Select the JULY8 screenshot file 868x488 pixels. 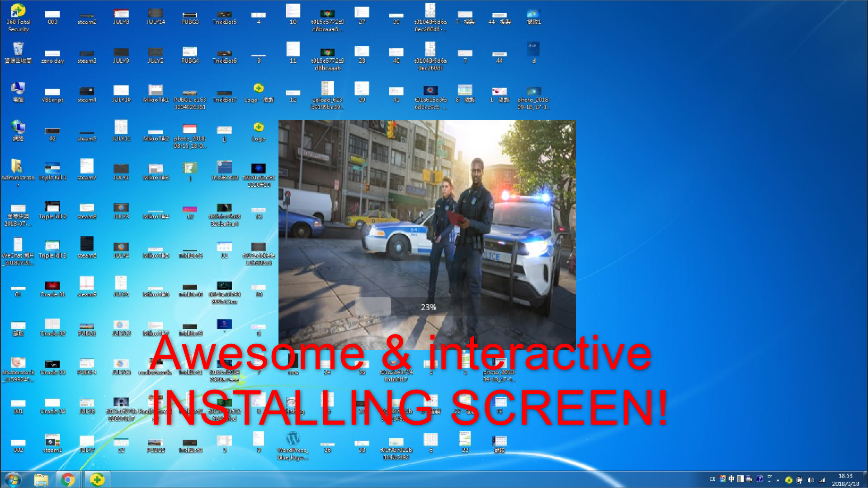click(x=121, y=17)
